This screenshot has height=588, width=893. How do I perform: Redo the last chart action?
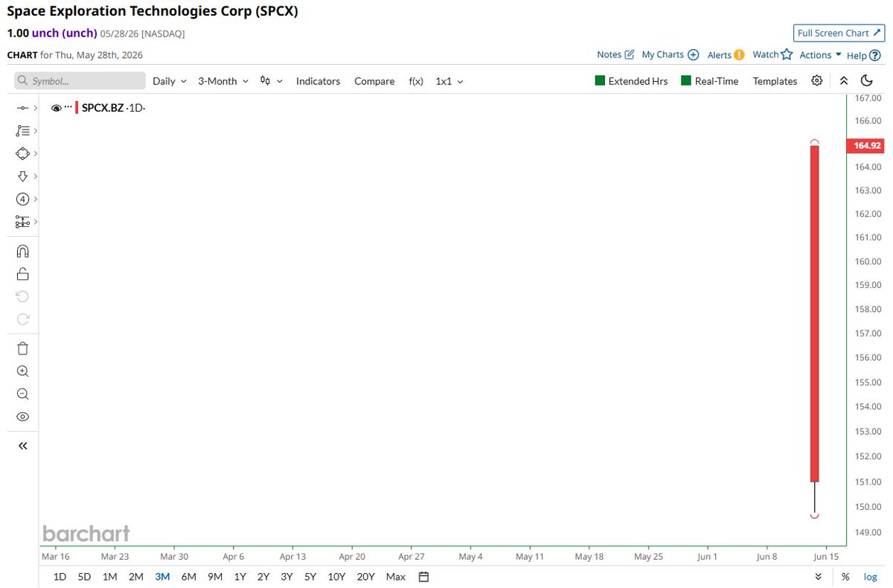click(x=22, y=319)
